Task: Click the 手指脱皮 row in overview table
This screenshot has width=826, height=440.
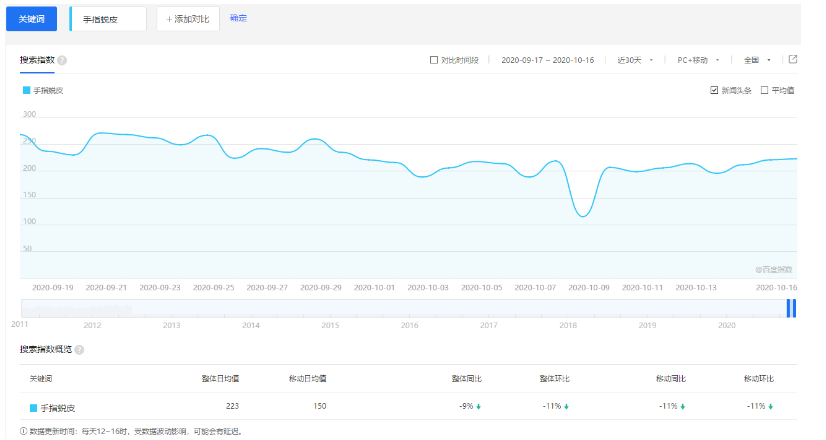Action: pos(408,406)
